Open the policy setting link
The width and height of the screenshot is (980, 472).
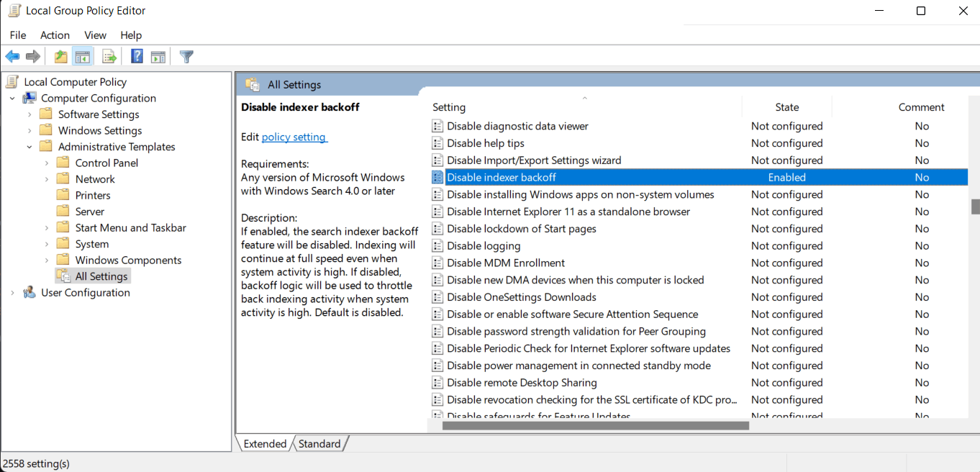click(294, 137)
